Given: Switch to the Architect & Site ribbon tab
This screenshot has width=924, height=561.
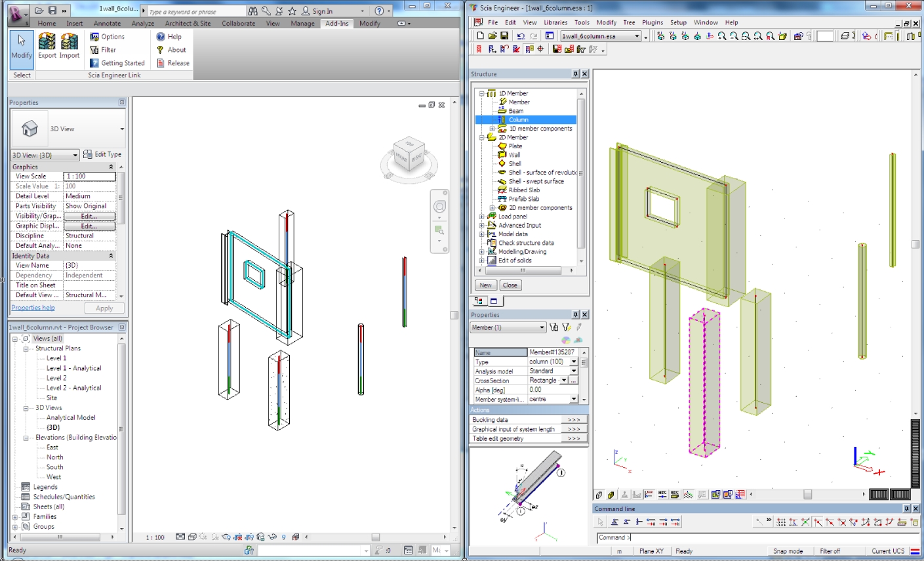Looking at the screenshot, I should tap(188, 23).
